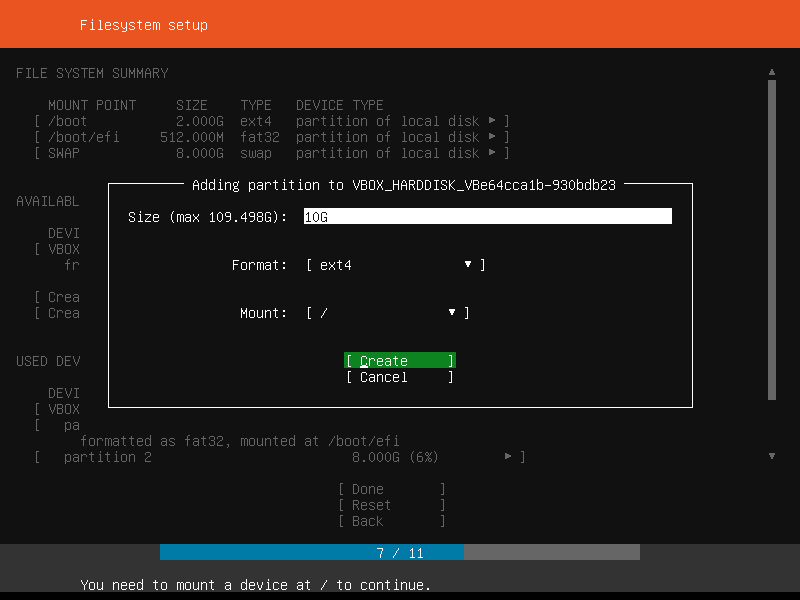Click the scroll down arrow
The width and height of the screenshot is (800, 600).
(x=772, y=456)
